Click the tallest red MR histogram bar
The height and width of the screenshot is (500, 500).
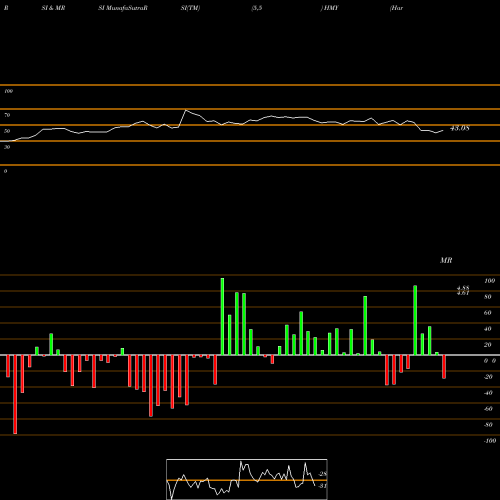(15, 394)
